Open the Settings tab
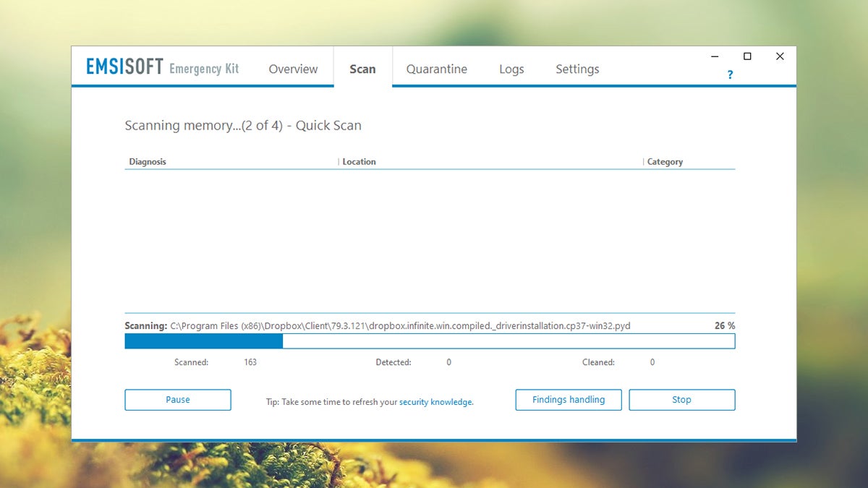This screenshot has height=488, width=868. tap(577, 69)
